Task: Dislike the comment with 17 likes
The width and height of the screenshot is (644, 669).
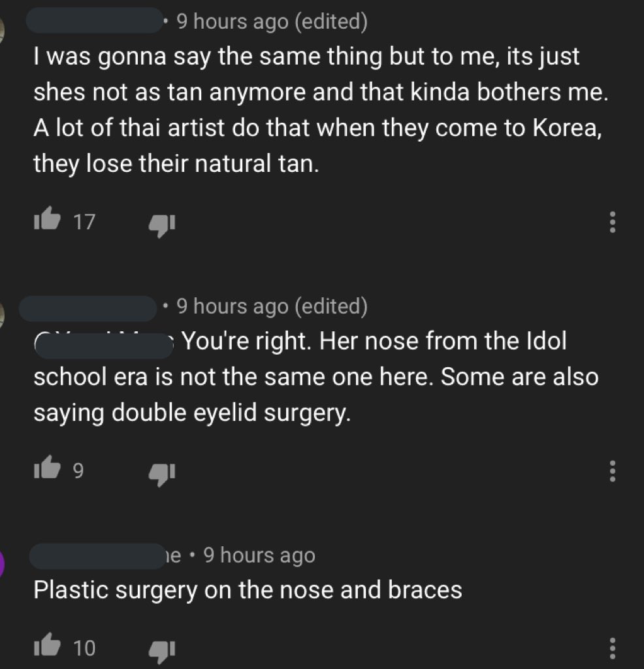Action: tap(161, 225)
